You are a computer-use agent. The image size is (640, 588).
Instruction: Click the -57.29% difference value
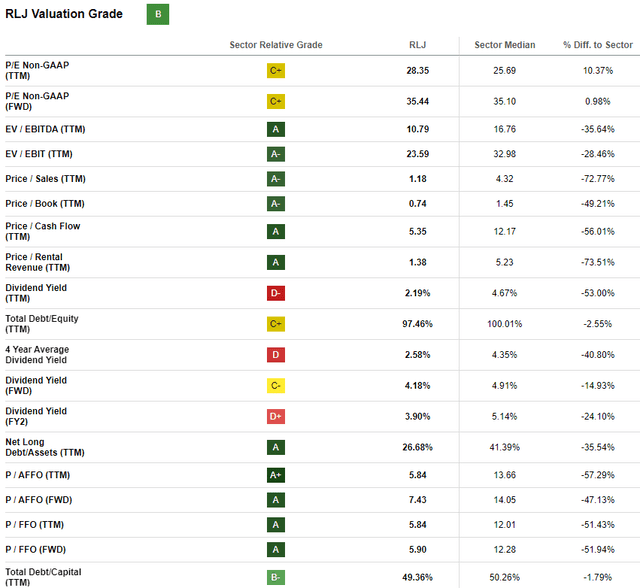[598, 475]
